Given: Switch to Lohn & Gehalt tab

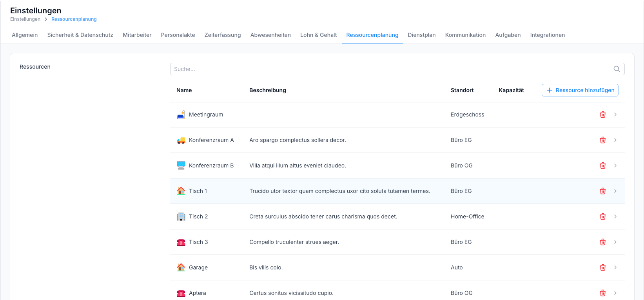Looking at the screenshot, I should 319,35.
